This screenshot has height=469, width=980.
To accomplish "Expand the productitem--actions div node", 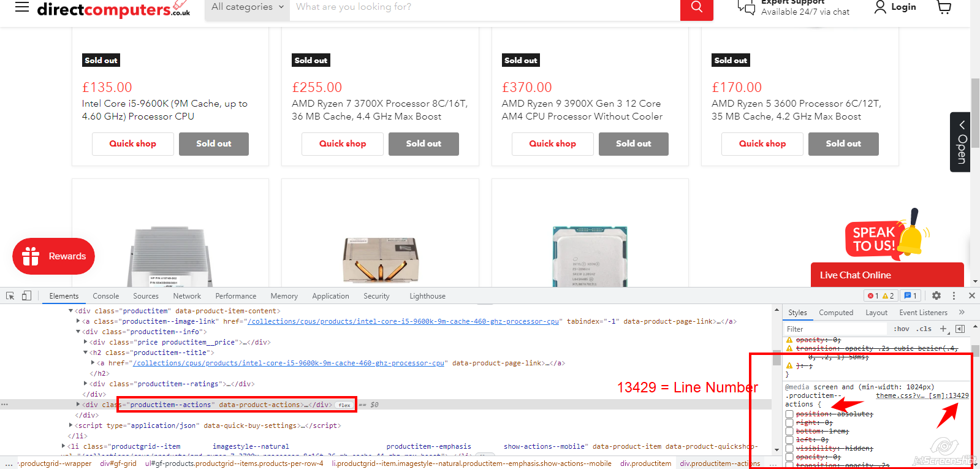I will pos(78,405).
